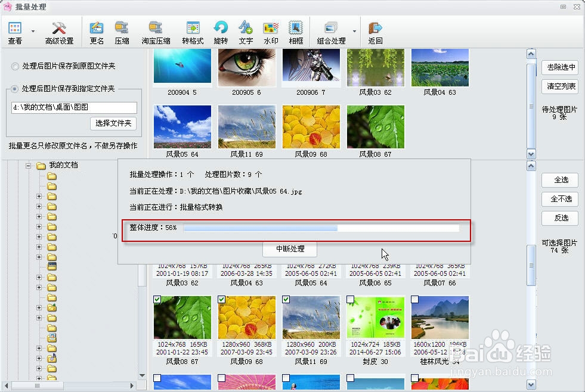Choose 处理后图片保存到原图文件夹 option

coord(14,67)
